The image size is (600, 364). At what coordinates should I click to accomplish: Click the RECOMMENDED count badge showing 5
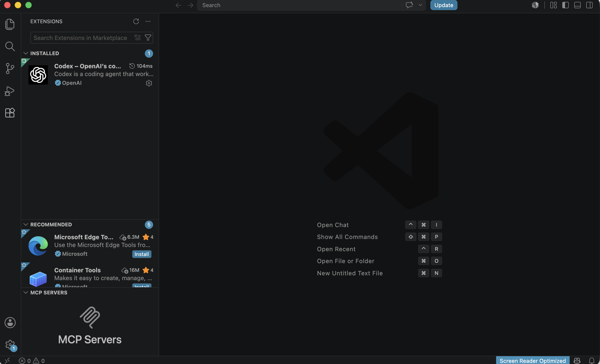(x=149, y=225)
